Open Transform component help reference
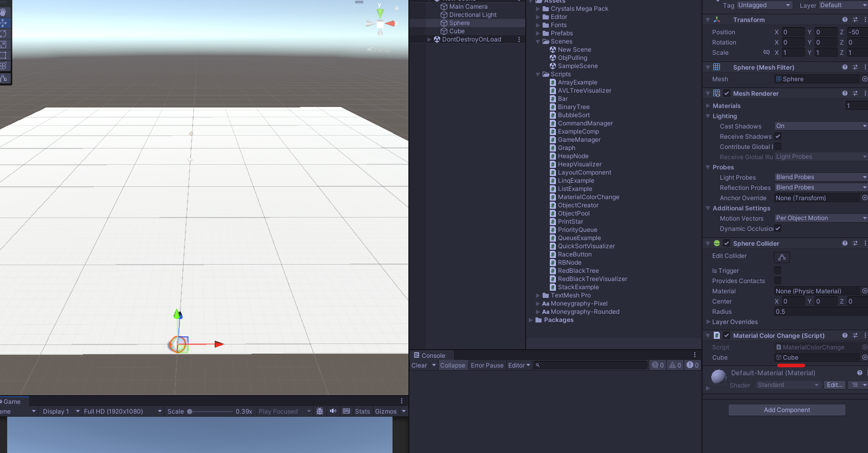Image resolution: width=868 pixels, height=453 pixels. pos(845,20)
